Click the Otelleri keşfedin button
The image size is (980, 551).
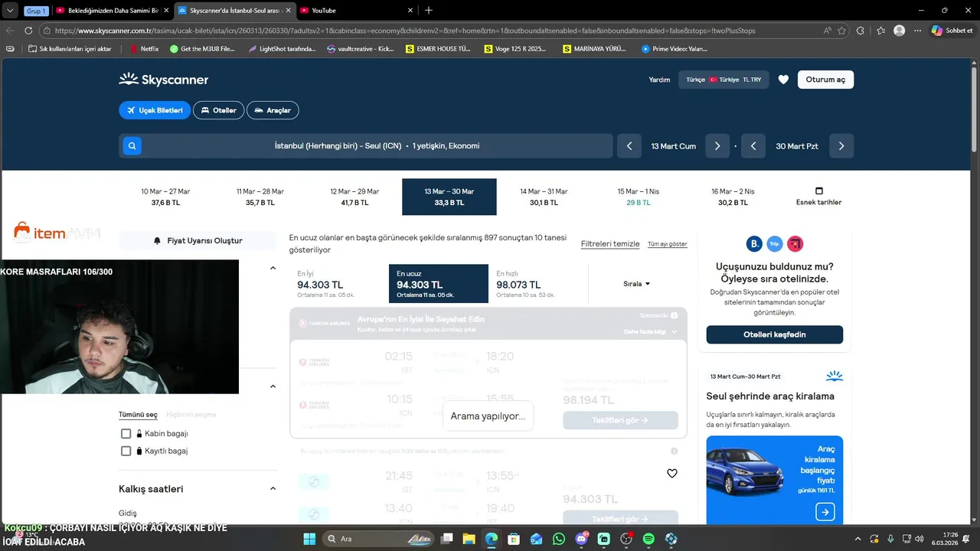(x=774, y=334)
